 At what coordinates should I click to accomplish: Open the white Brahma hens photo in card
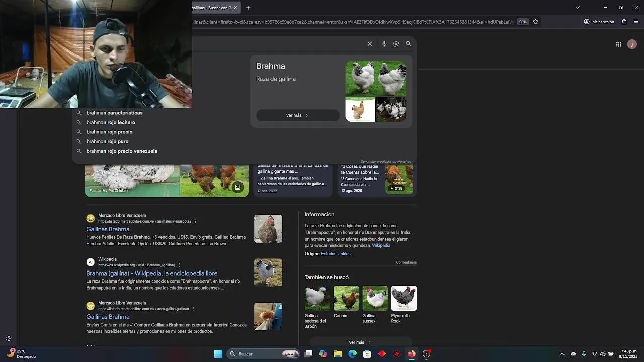375,78
